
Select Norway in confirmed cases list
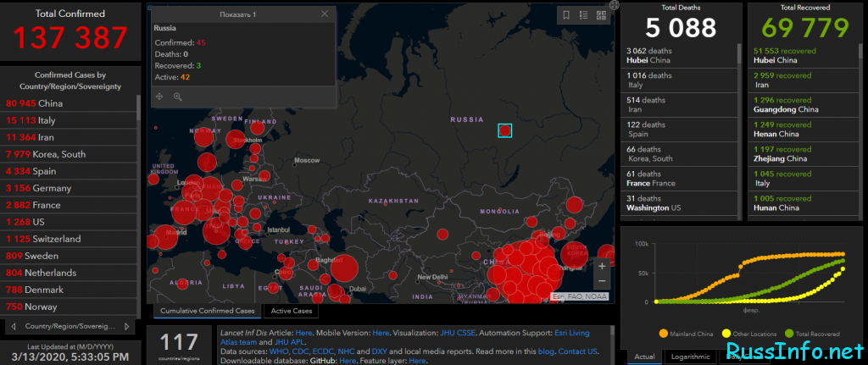(69, 307)
